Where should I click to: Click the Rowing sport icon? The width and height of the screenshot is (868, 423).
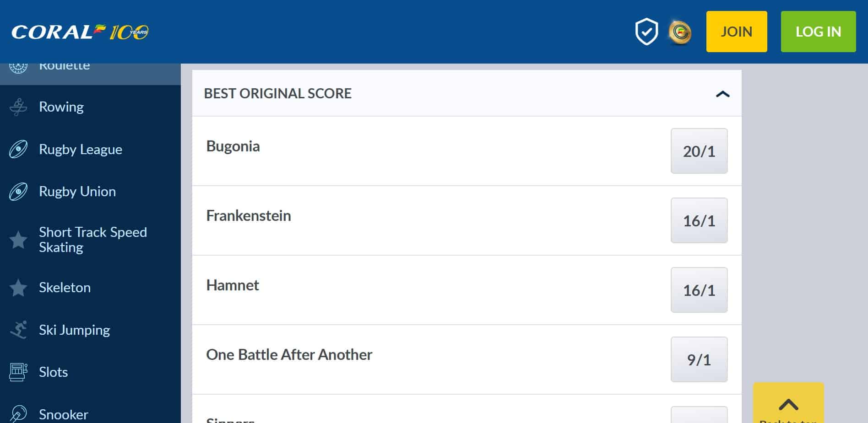click(18, 107)
